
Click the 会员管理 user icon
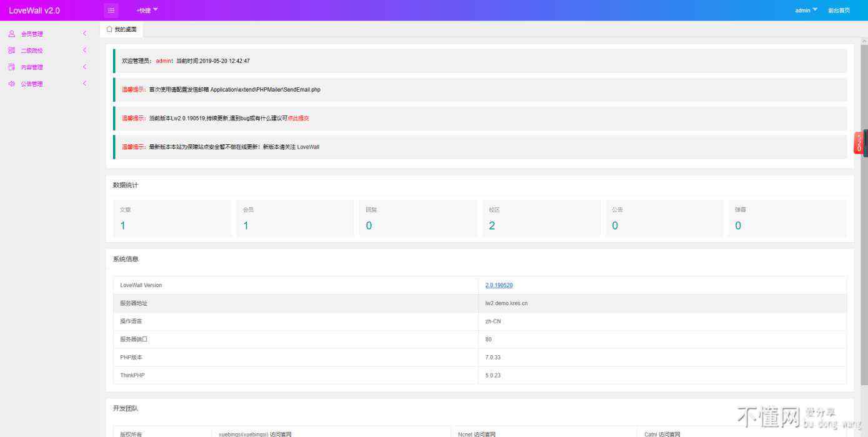[x=12, y=34]
